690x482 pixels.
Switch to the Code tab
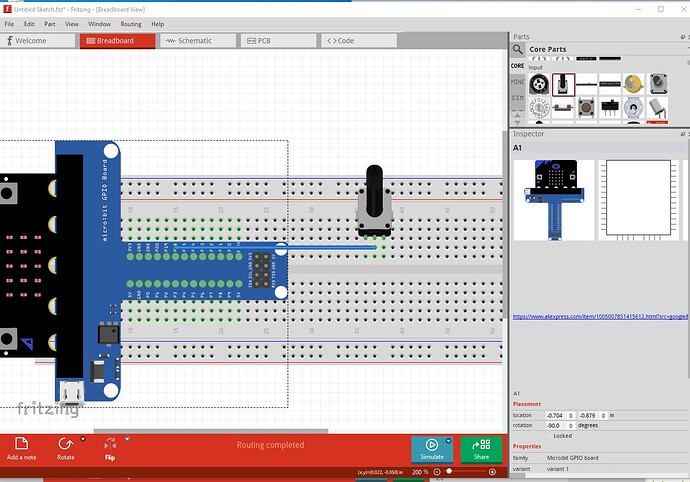[x=359, y=41]
